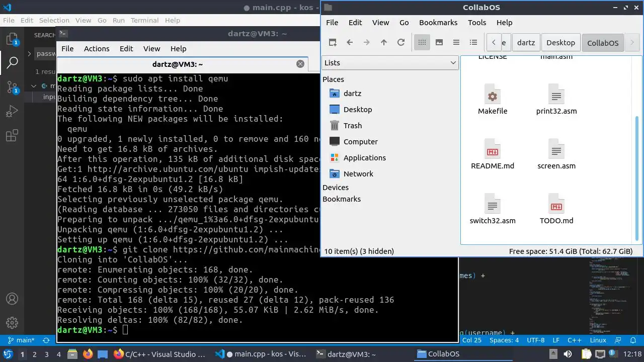644x362 pixels.
Task: Open VS Code Search view
Action: click(x=12, y=63)
